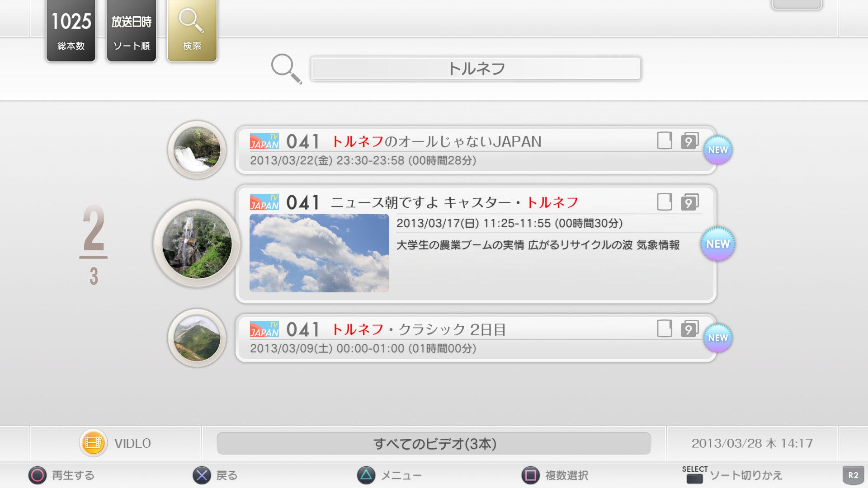Click the page icon on ニュース朝ですよ row
868x488 pixels.
665,202
